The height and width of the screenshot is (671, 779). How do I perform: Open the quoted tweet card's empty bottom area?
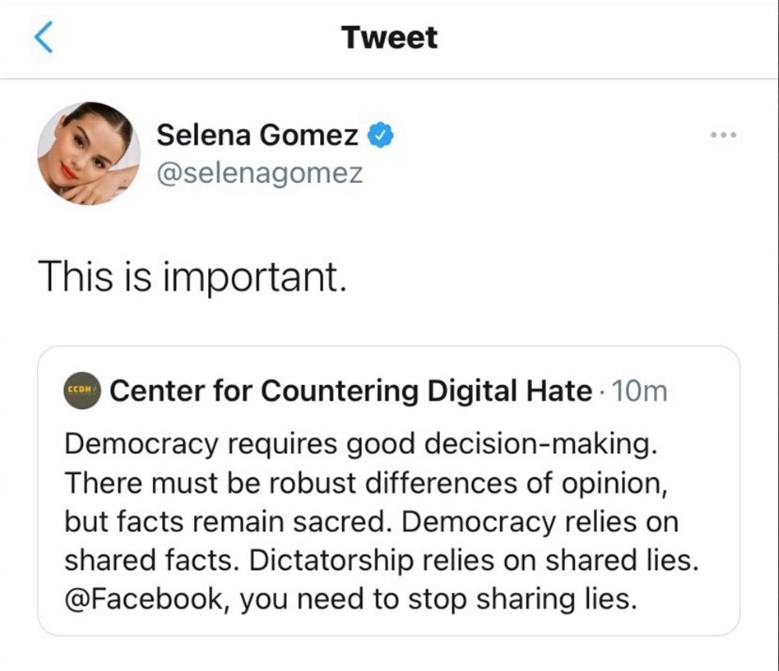pyautogui.click(x=389, y=626)
